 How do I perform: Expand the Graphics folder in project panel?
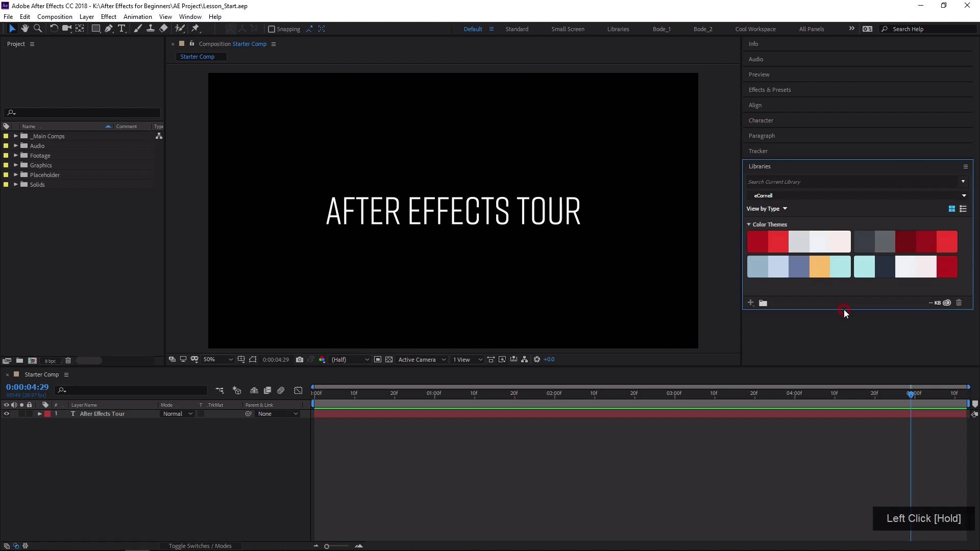tap(15, 165)
